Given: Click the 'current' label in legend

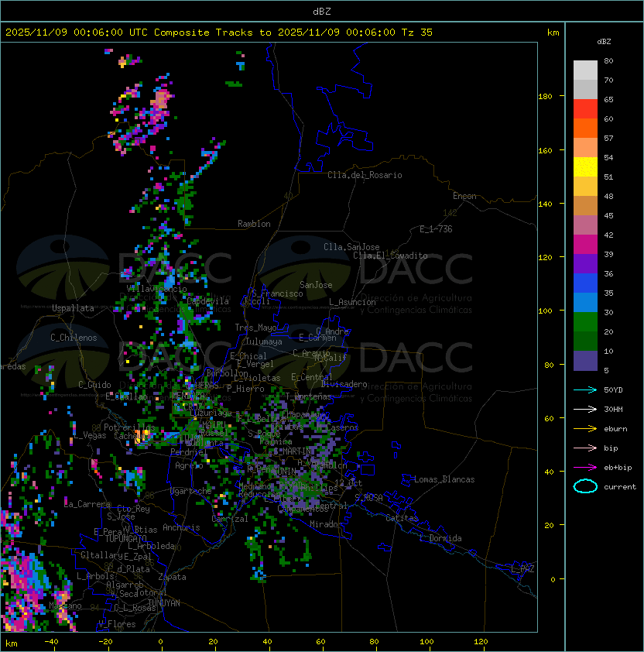Looking at the screenshot, I should (620, 487).
